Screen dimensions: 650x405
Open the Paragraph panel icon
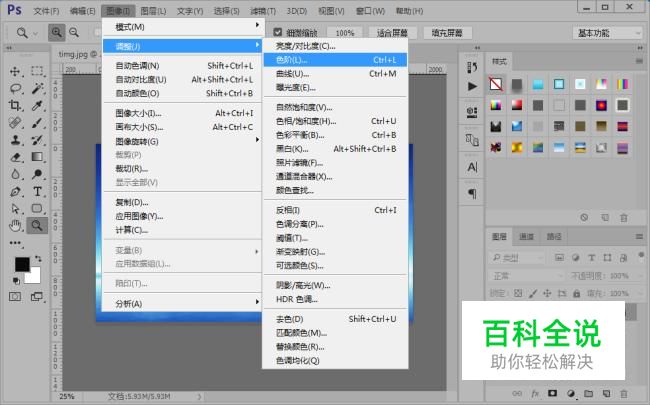coord(472,194)
